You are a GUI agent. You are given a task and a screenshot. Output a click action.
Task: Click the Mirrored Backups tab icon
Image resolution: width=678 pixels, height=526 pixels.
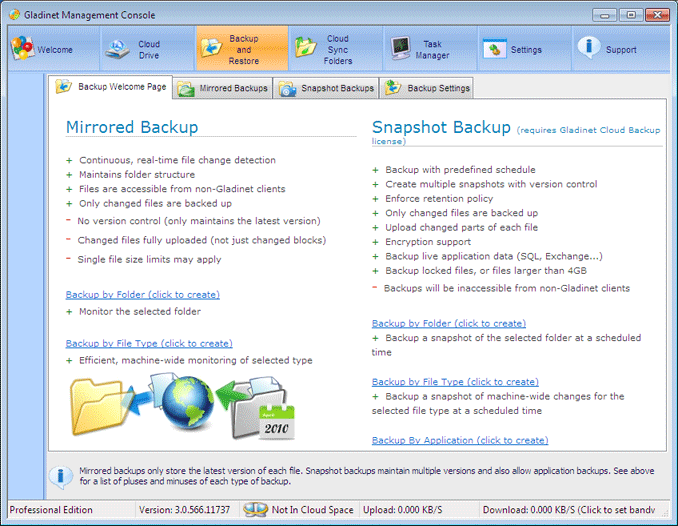[186, 88]
